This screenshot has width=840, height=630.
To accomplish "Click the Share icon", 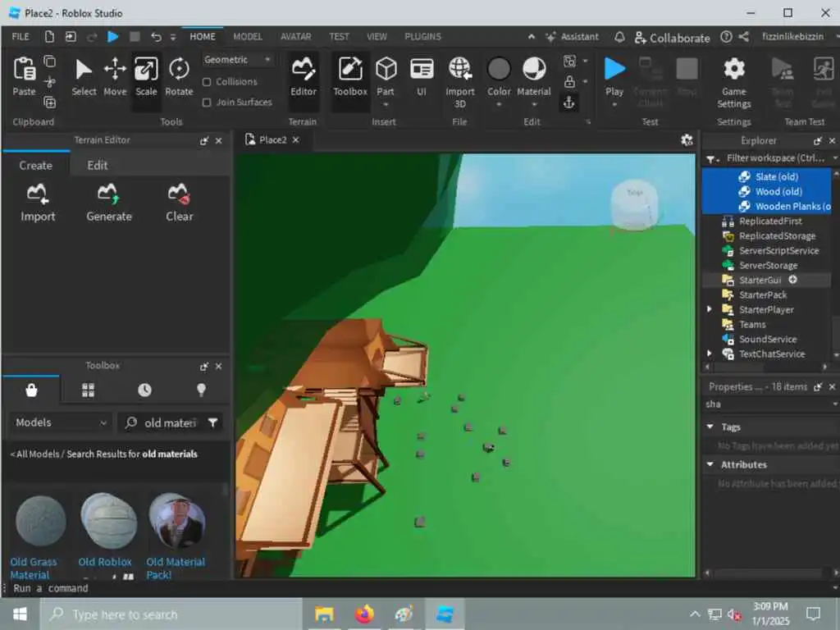I will pyautogui.click(x=743, y=36).
